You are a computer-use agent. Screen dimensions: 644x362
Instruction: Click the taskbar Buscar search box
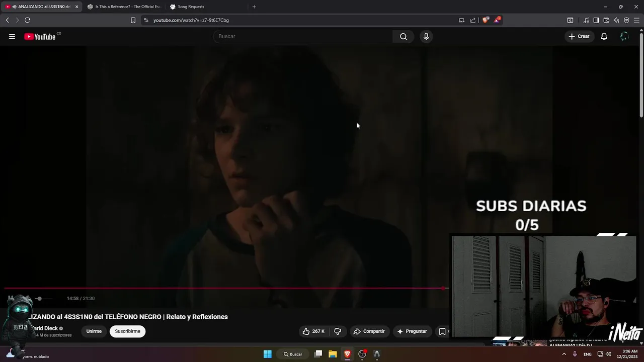point(293,354)
